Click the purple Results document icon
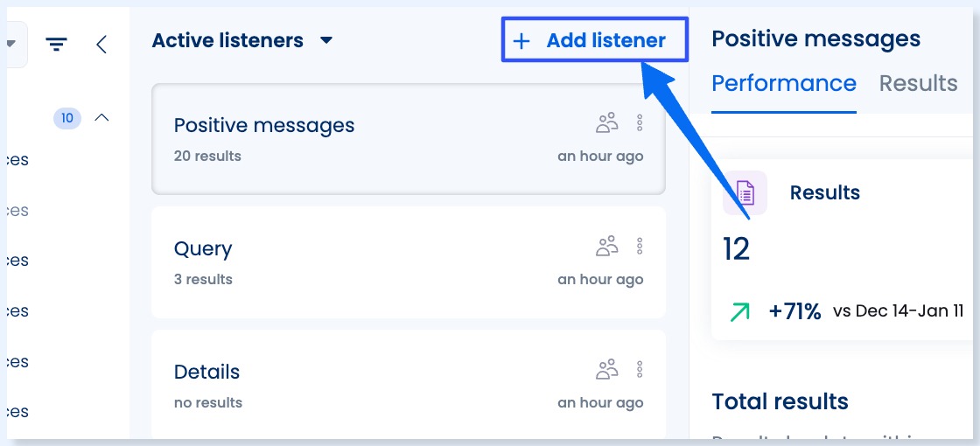 [x=745, y=192]
